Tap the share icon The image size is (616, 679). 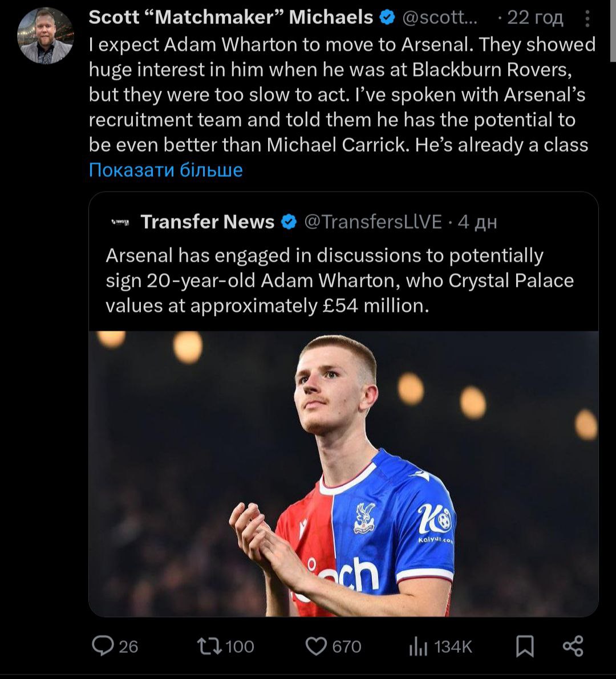point(573,646)
